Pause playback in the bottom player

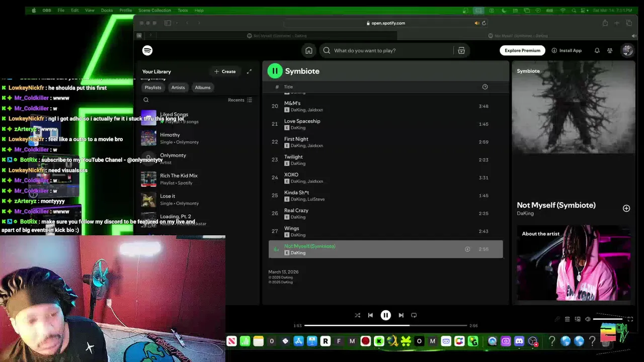tap(386, 315)
